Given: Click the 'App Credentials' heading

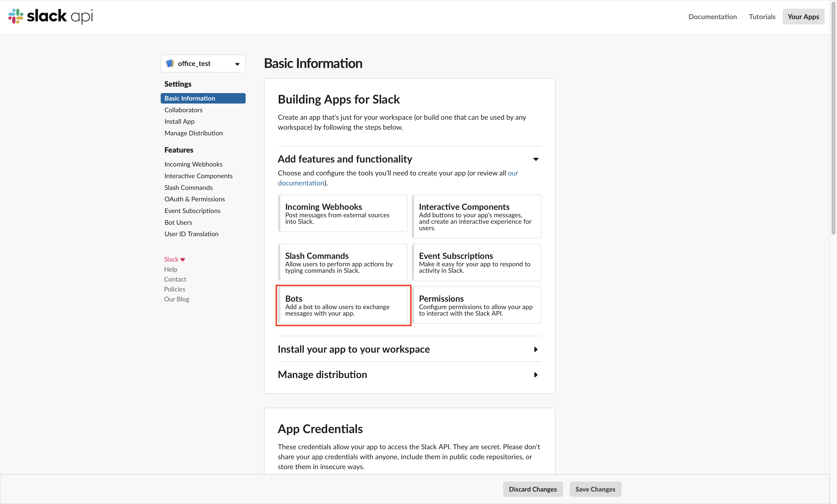Looking at the screenshot, I should point(320,429).
